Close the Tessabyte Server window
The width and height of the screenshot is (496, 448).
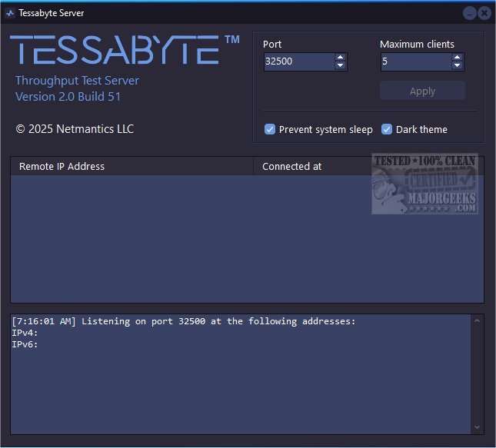[484, 13]
